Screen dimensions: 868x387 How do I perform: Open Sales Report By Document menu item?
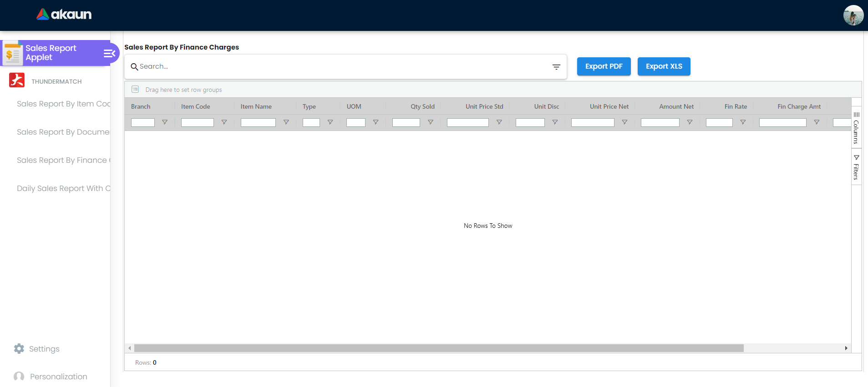[64, 132]
